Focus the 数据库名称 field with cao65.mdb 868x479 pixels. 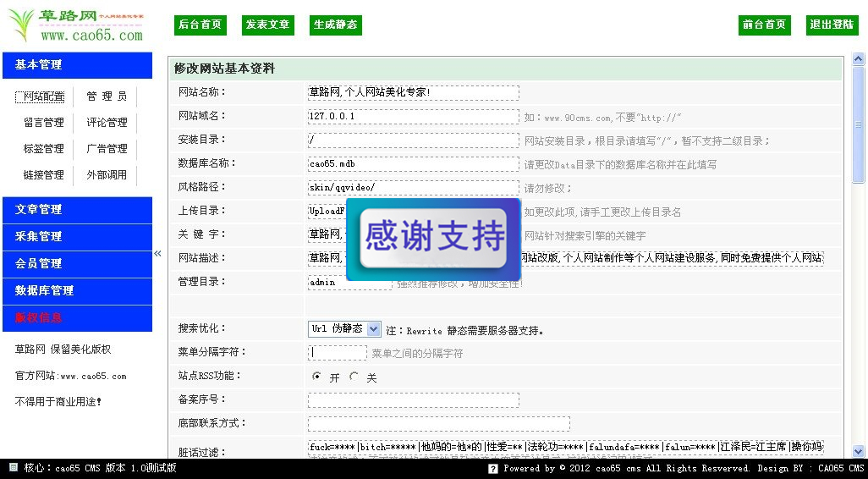point(413,164)
